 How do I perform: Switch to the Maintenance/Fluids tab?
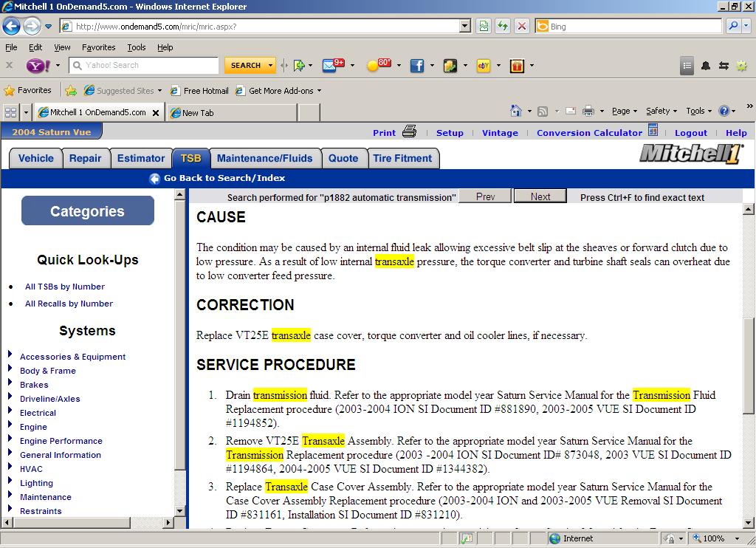[265, 158]
